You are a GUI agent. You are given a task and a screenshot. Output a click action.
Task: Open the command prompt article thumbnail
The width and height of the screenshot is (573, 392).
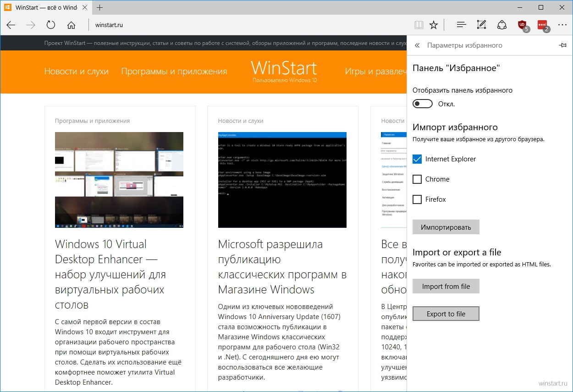pos(282,180)
